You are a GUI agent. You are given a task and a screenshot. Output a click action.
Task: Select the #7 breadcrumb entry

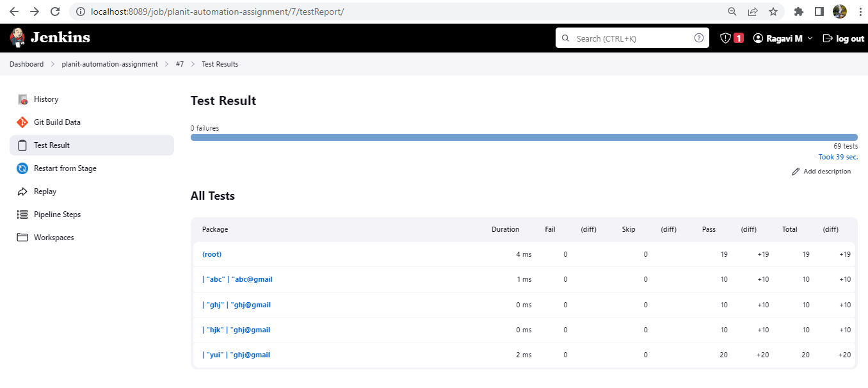(x=180, y=63)
